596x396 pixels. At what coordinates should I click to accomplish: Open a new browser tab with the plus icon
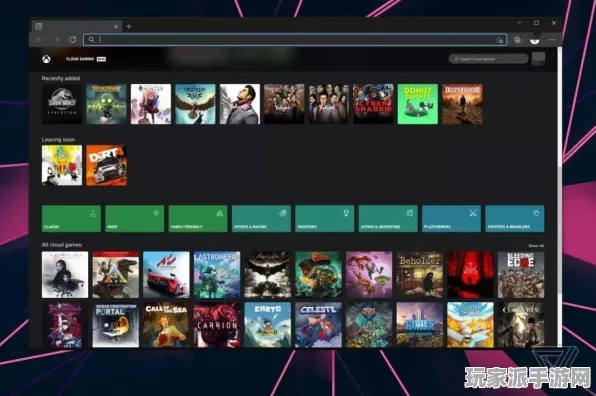click(x=129, y=27)
